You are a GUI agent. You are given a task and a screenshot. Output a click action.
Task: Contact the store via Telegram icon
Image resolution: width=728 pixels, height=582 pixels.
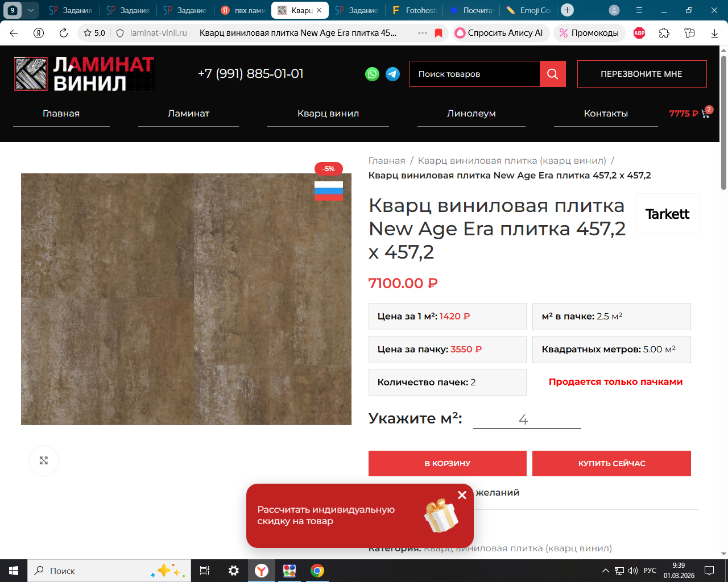coord(392,74)
